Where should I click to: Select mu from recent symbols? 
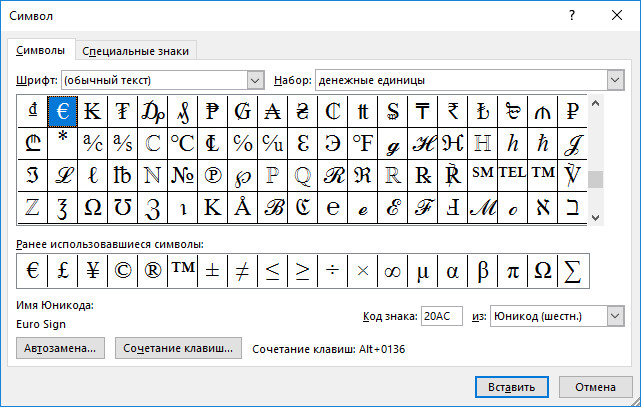pyautogui.click(x=422, y=271)
